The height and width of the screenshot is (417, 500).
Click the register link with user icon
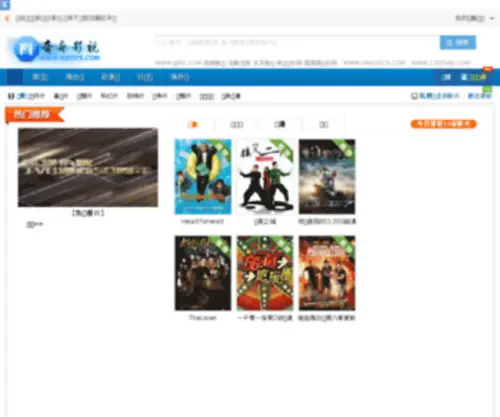click(x=474, y=77)
